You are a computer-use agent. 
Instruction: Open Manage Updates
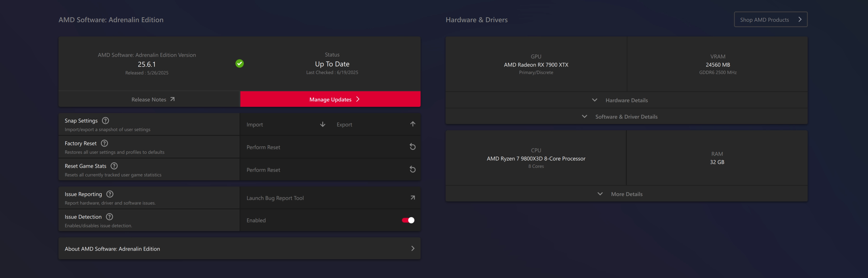pyautogui.click(x=330, y=99)
